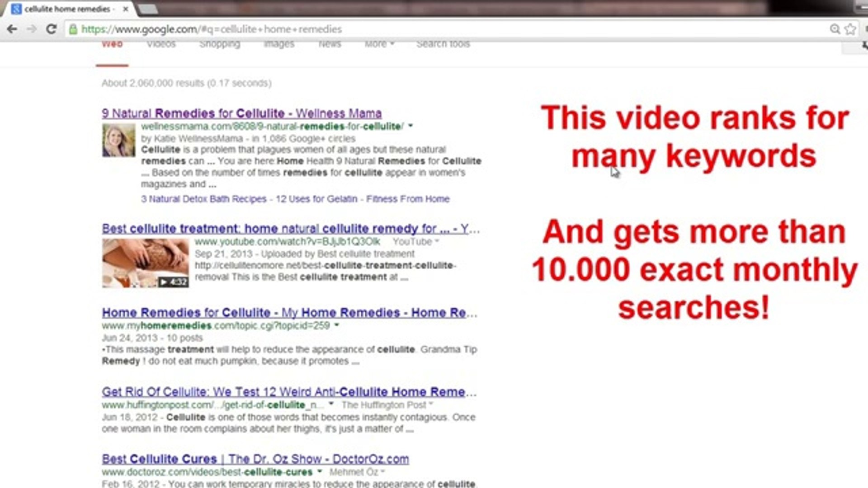Viewport: 868px width, 488px height.
Task: Expand the myhomeremedies.com URL dropdown arrow
Action: coord(336,325)
